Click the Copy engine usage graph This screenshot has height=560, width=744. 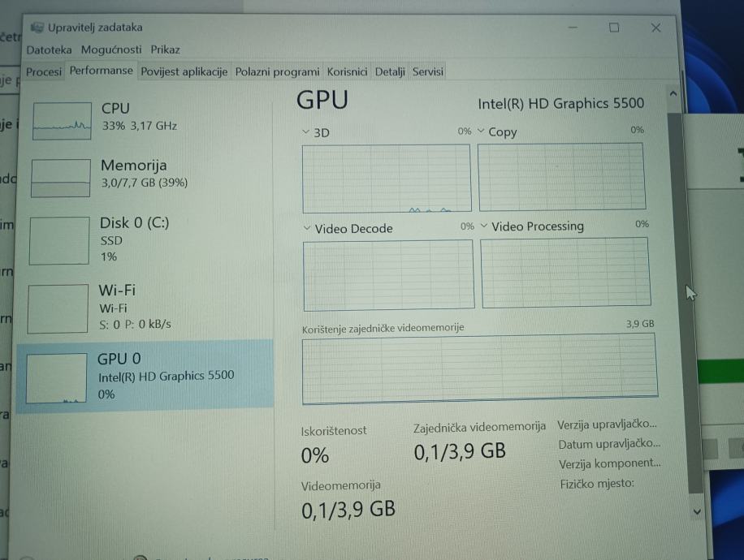pos(562,176)
